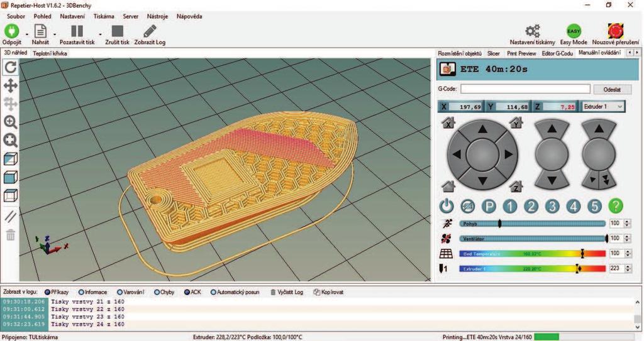The width and height of the screenshot is (644, 341).
Task: Expand the Nahrát dropdown arrow
Action: click(x=55, y=35)
